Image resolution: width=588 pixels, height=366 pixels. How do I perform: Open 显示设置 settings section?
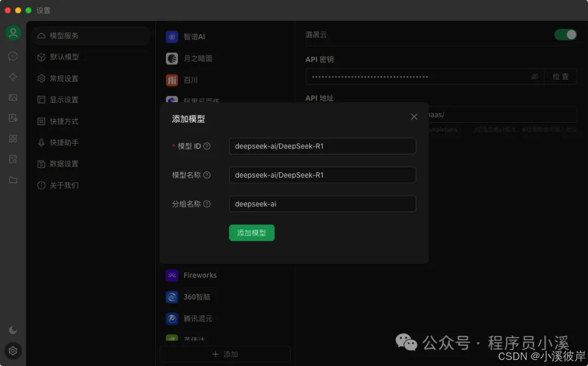pos(91,100)
